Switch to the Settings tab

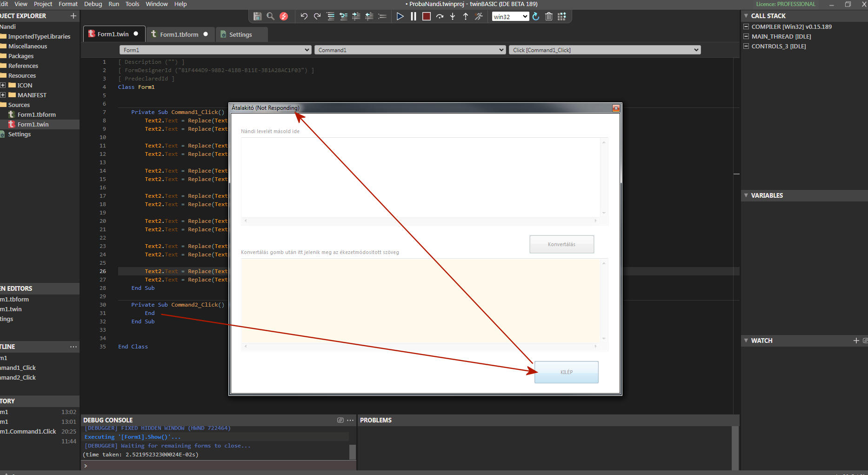[x=240, y=34]
